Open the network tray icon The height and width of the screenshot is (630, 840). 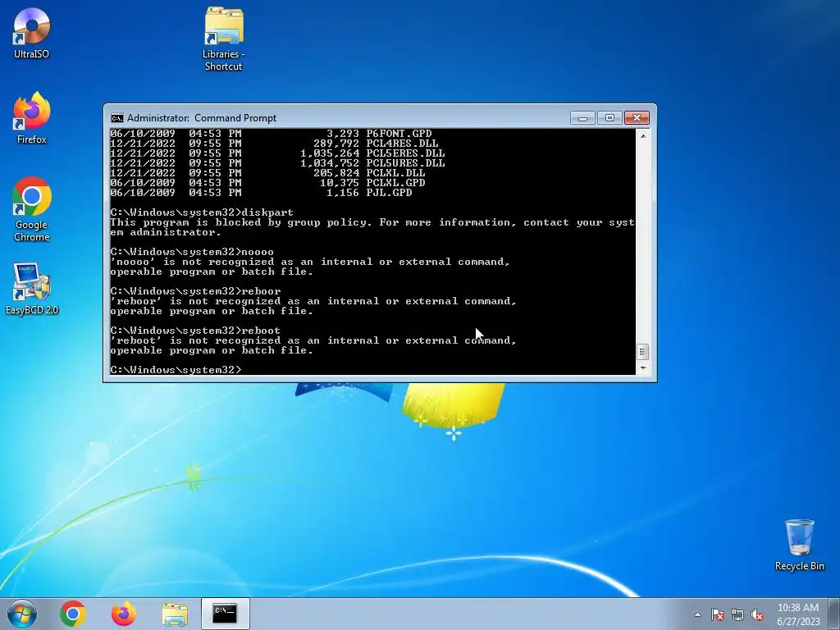737,614
